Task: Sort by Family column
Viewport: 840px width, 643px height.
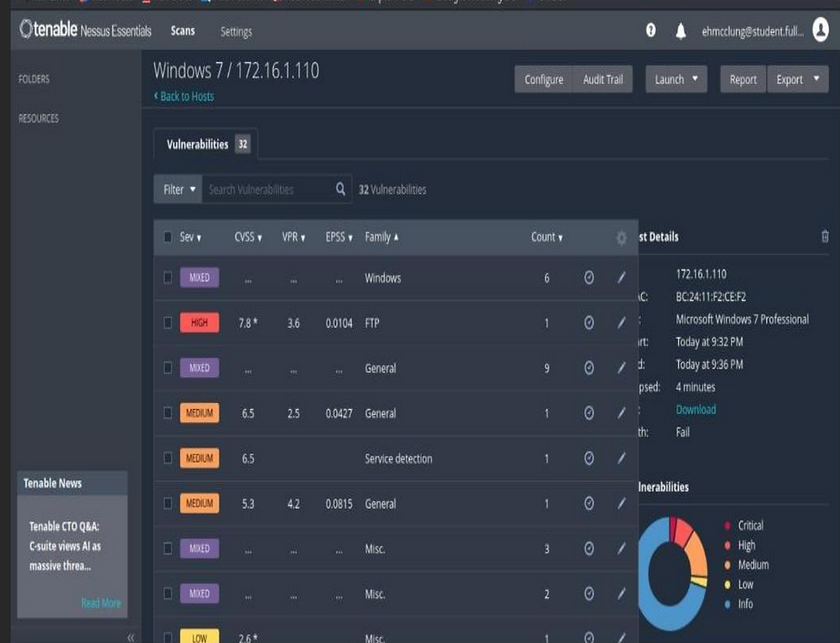Action: click(x=381, y=237)
